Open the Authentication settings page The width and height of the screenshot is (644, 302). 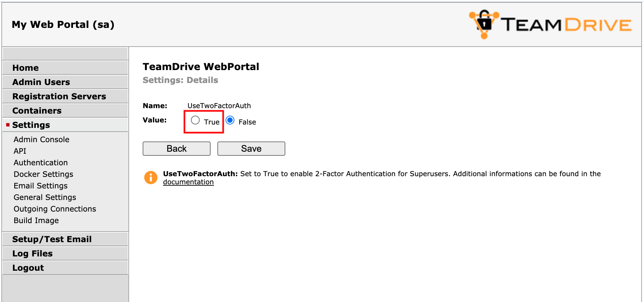(40, 163)
